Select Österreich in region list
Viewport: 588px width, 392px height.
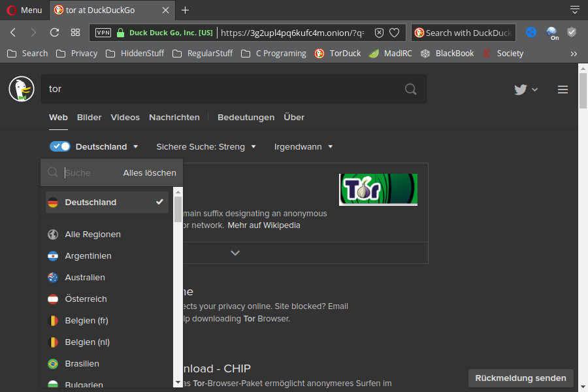[x=107, y=299]
